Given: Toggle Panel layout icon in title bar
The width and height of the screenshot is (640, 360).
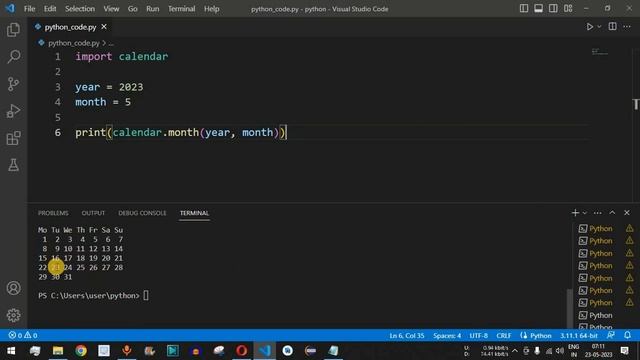Looking at the screenshot, I should click(538, 9).
